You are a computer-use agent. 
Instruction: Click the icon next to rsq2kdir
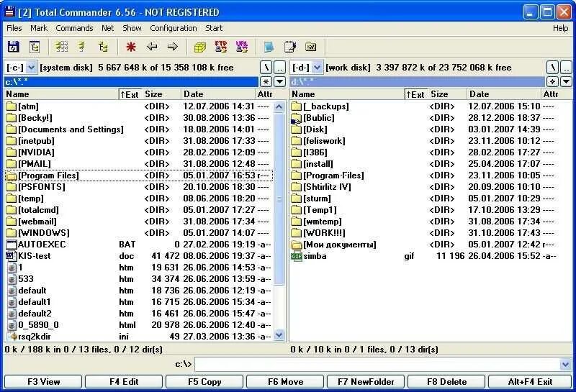click(13, 336)
